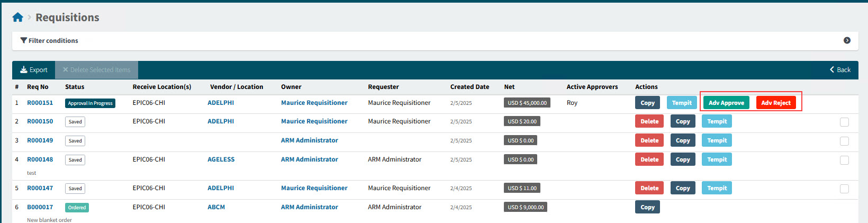Open requisition R000151 link

point(40,103)
